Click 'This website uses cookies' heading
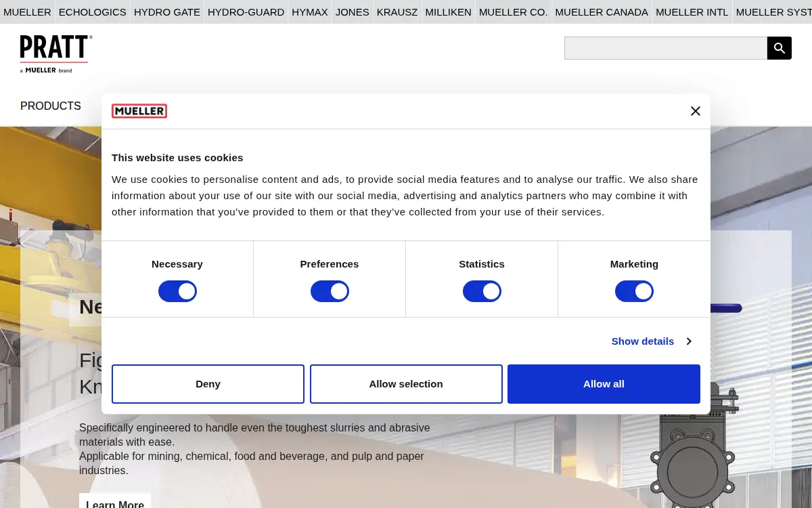The image size is (812, 508). pyautogui.click(x=177, y=158)
